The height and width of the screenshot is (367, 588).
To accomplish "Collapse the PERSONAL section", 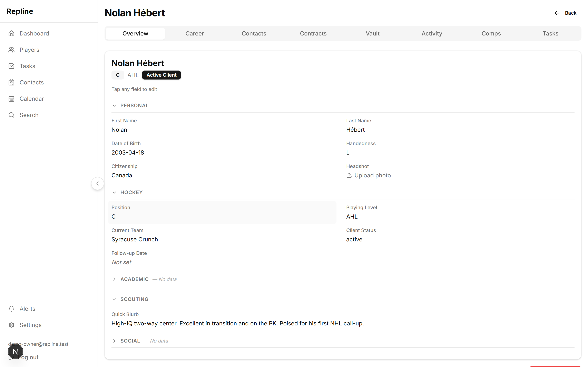I will (x=115, y=105).
